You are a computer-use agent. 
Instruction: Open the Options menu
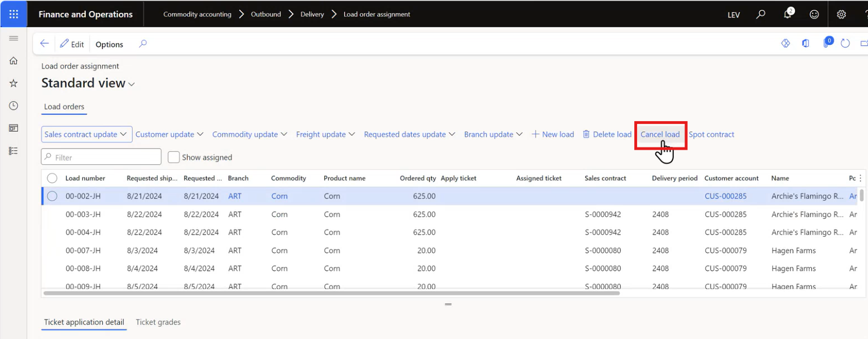pos(109,44)
